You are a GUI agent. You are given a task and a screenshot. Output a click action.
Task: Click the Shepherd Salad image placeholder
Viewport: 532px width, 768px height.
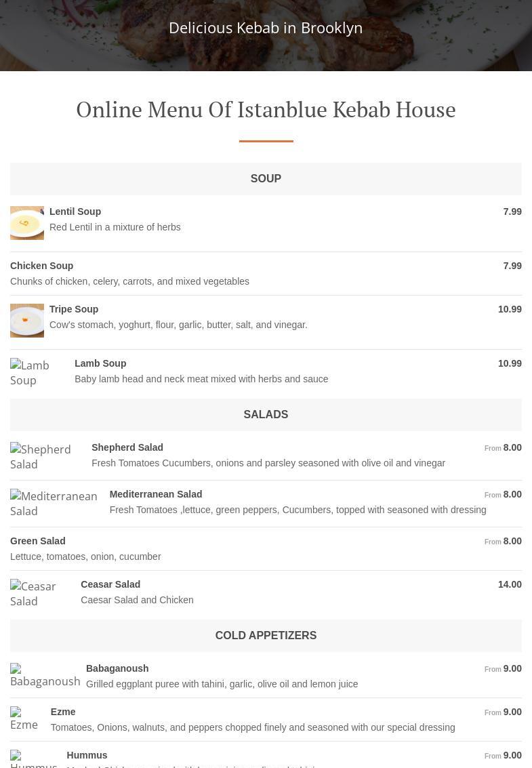pos(45,457)
